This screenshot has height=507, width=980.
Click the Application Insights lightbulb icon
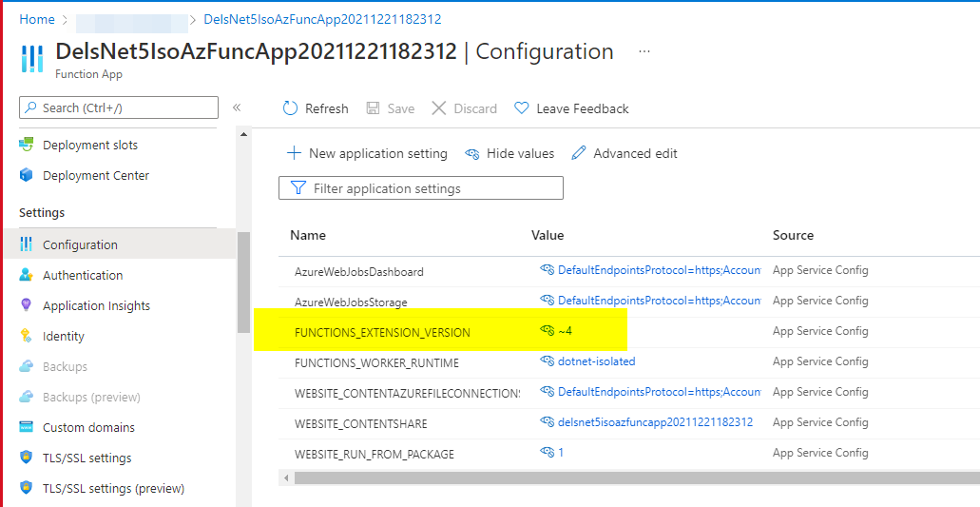tap(26, 305)
